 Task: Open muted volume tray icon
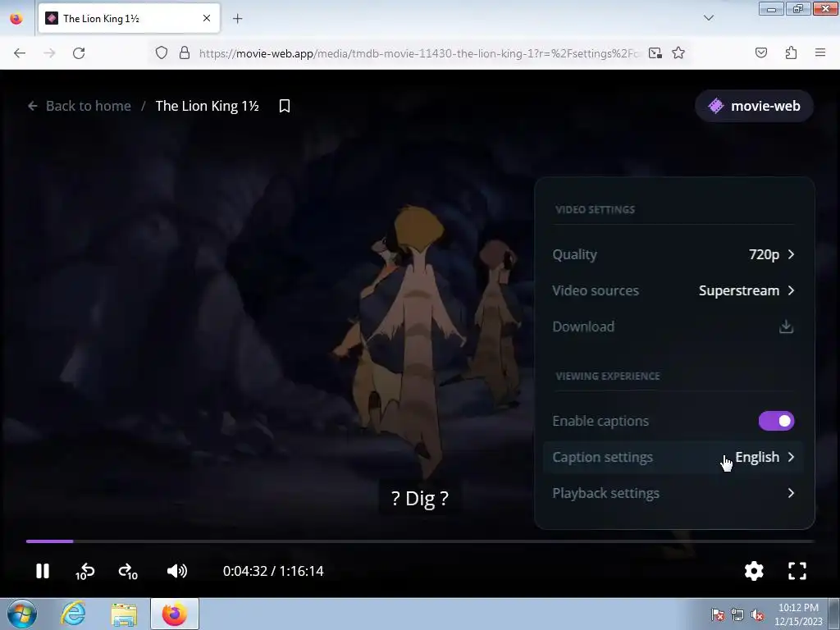[x=757, y=614]
